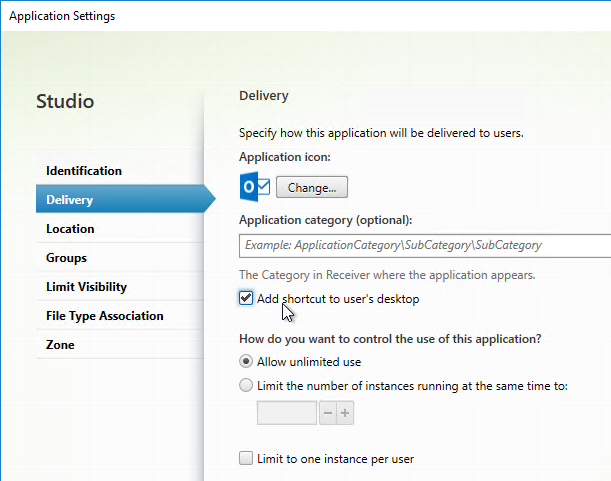Click the instance limit number box

coord(287,413)
